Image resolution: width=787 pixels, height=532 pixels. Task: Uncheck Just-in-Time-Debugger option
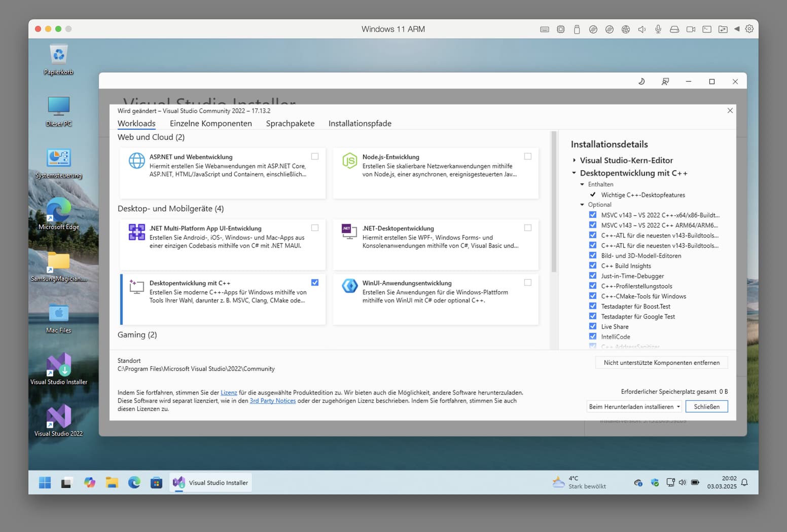593,276
